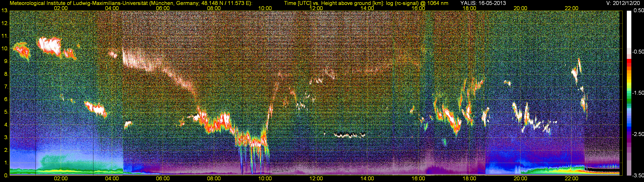
Task: Click the colorbar value -2.50
Action: [638, 134]
